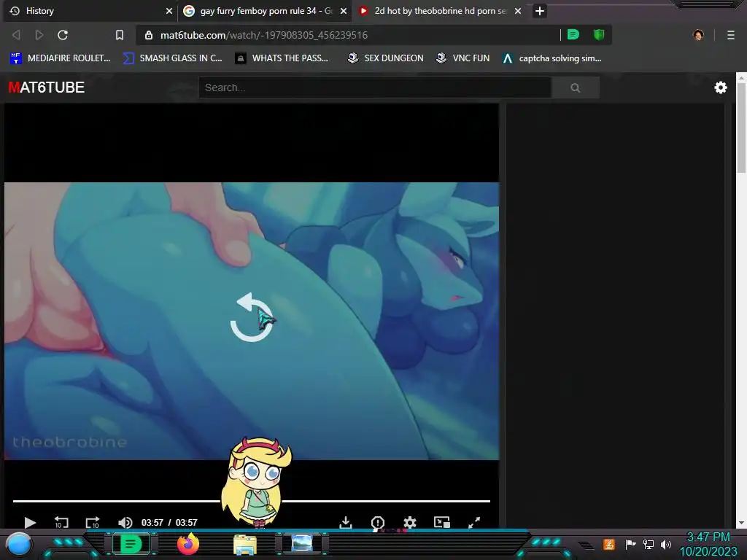
Task: Open the VNC FUN bookmark
Action: [x=463, y=58]
